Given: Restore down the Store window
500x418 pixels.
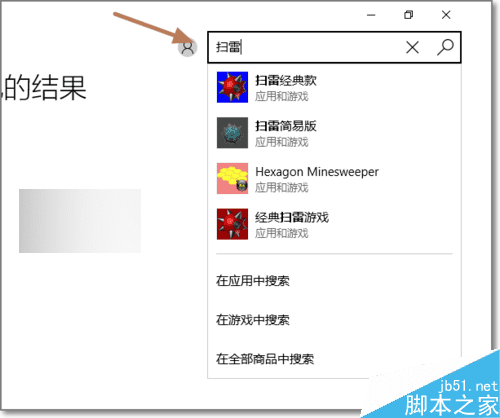Looking at the screenshot, I should [408, 15].
